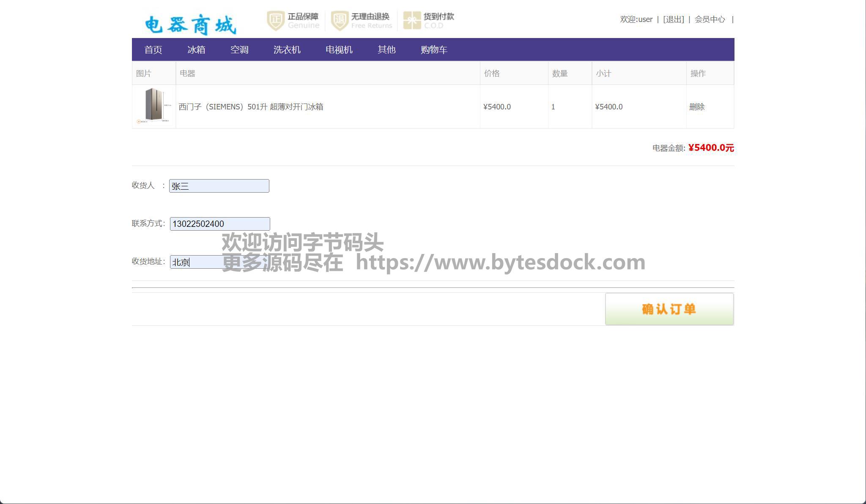The image size is (866, 504).
Task: Click the 正品保障 Genuine badge icon
Action: click(276, 21)
